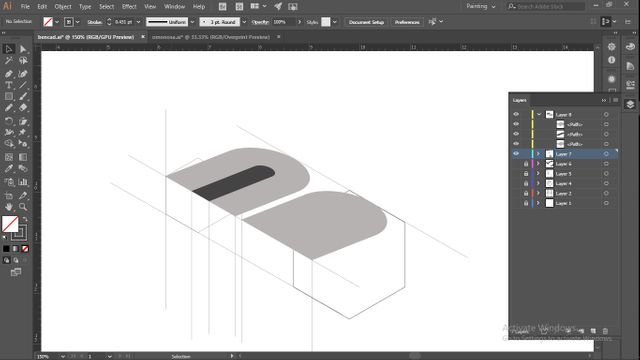The width and height of the screenshot is (640, 360).
Task: Select the Pen tool
Action: 9,74
